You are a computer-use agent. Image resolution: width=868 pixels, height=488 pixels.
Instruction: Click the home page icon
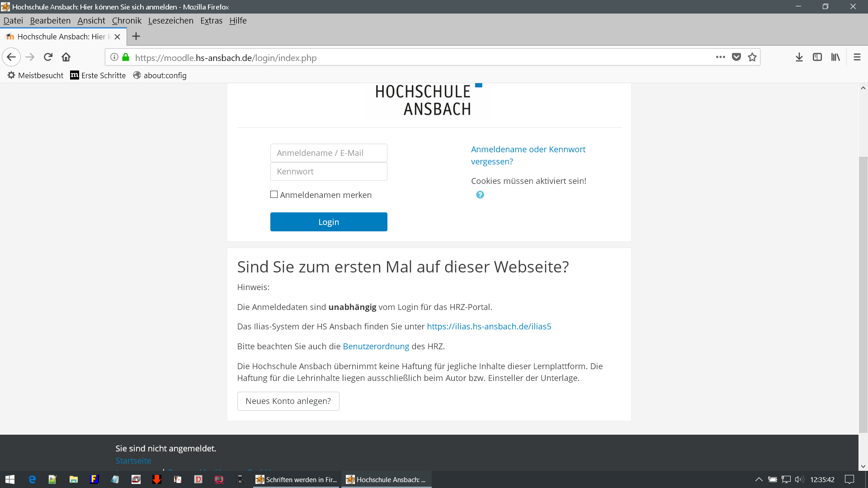pos(66,57)
